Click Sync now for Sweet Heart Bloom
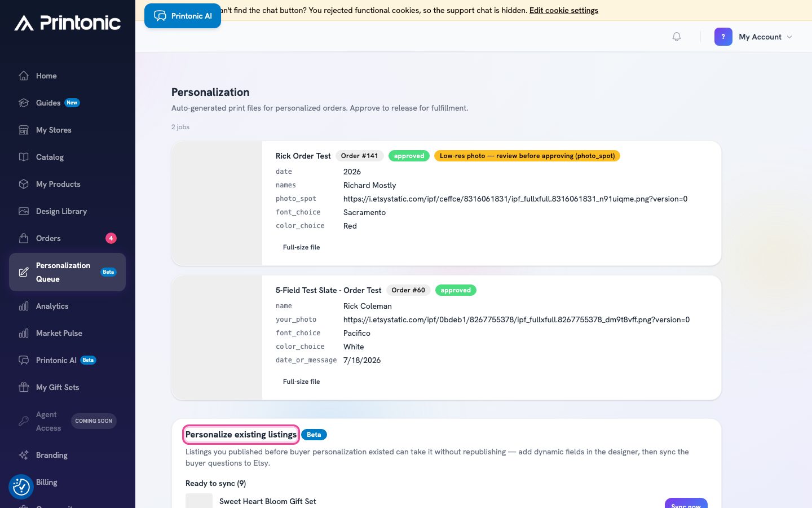Image resolution: width=812 pixels, height=508 pixels. click(x=686, y=503)
